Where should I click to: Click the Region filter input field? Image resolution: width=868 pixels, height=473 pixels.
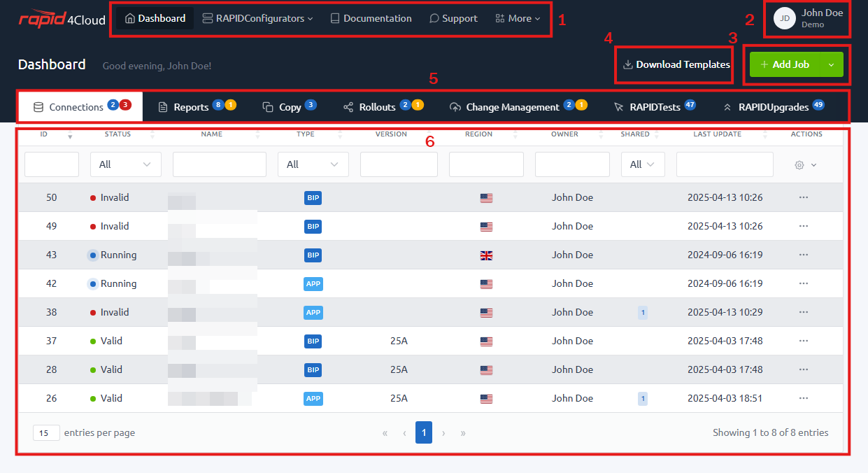[486, 164]
